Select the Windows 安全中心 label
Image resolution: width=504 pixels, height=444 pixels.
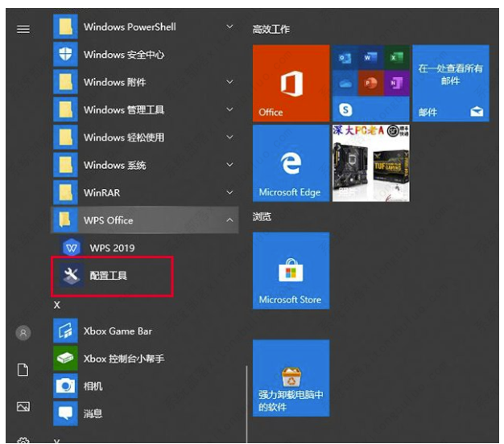[x=124, y=54]
